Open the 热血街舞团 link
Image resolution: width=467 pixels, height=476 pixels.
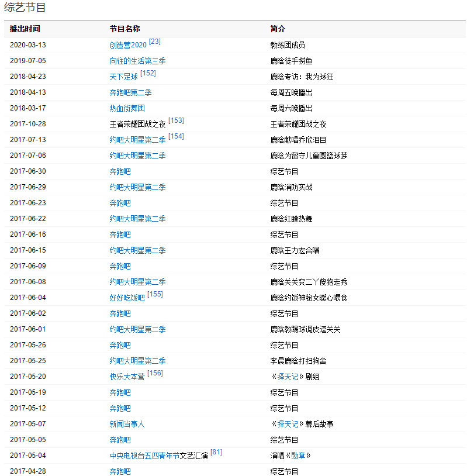(127, 108)
